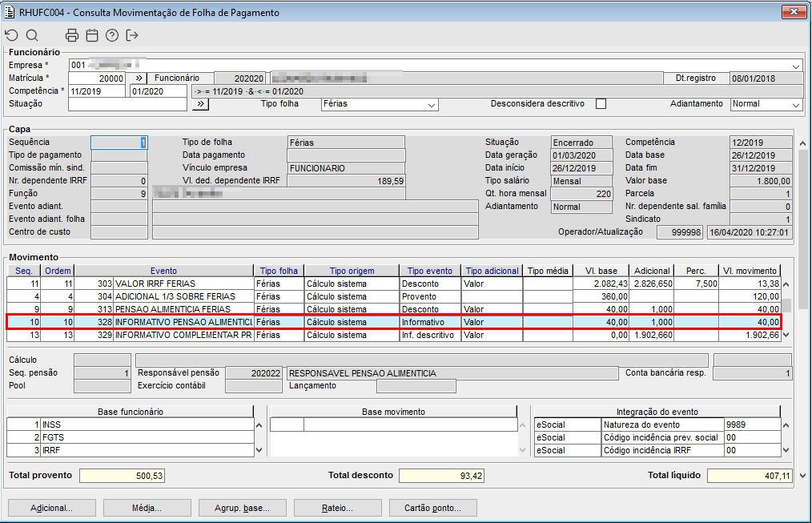Click the undo/refresh arrow toolbar icon

(x=11, y=35)
